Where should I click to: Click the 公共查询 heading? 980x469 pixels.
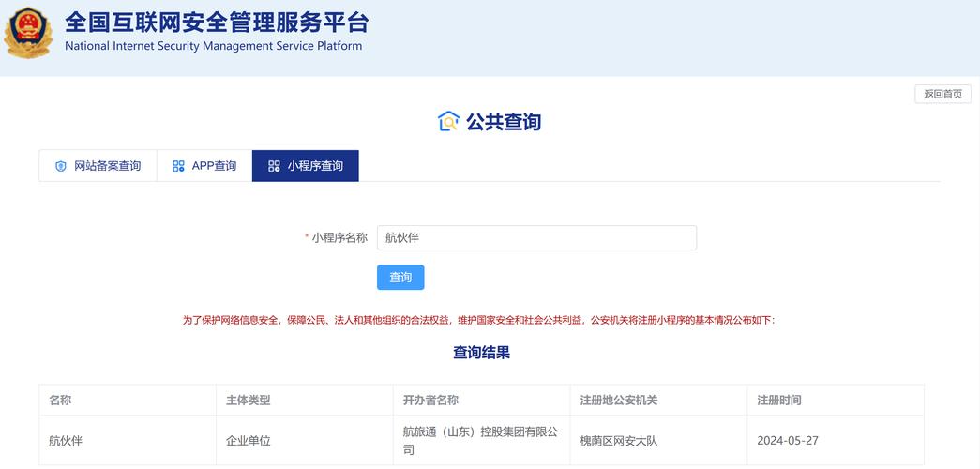[x=503, y=121]
